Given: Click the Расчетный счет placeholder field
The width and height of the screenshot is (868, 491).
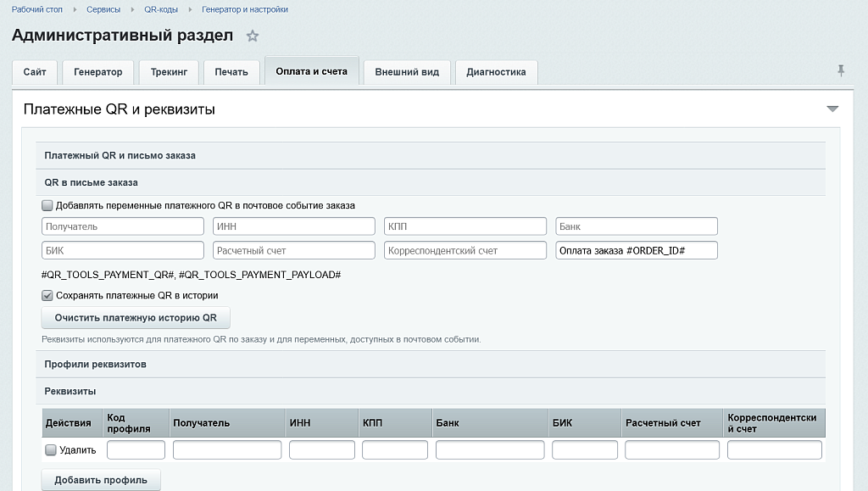Looking at the screenshot, I should pos(294,250).
